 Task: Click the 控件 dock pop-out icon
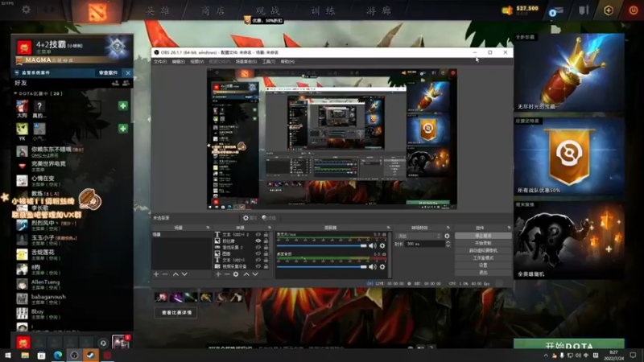509,228
